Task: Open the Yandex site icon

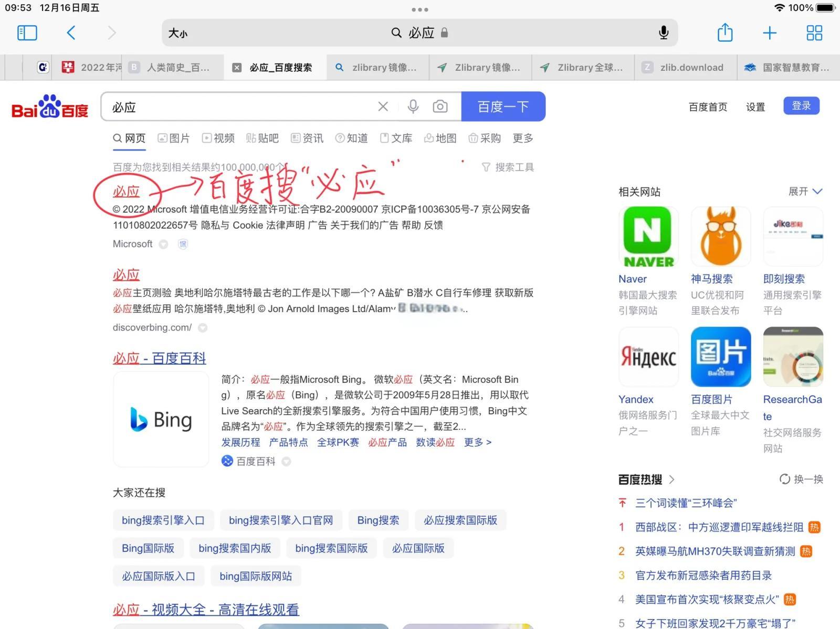Action: (648, 357)
